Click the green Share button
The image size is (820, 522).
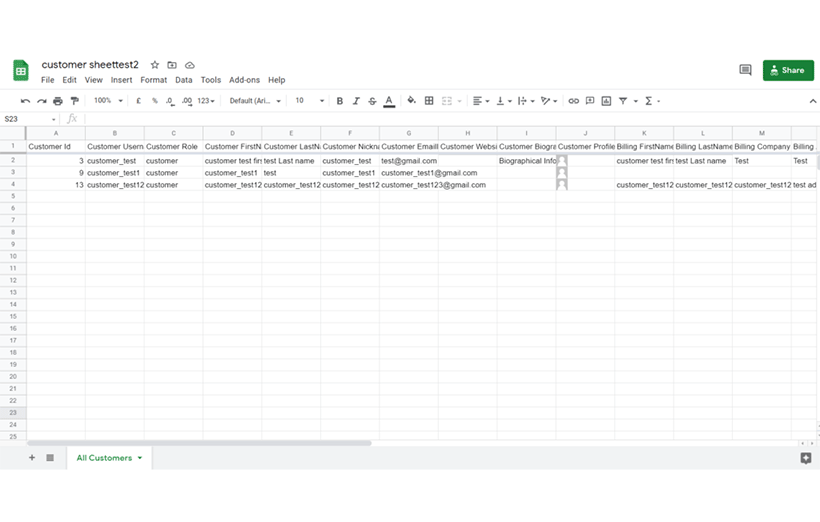[788, 70]
